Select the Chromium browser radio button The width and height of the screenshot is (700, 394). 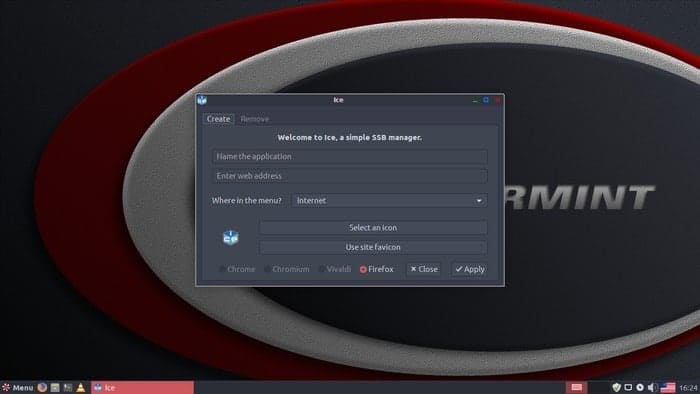coord(287,269)
